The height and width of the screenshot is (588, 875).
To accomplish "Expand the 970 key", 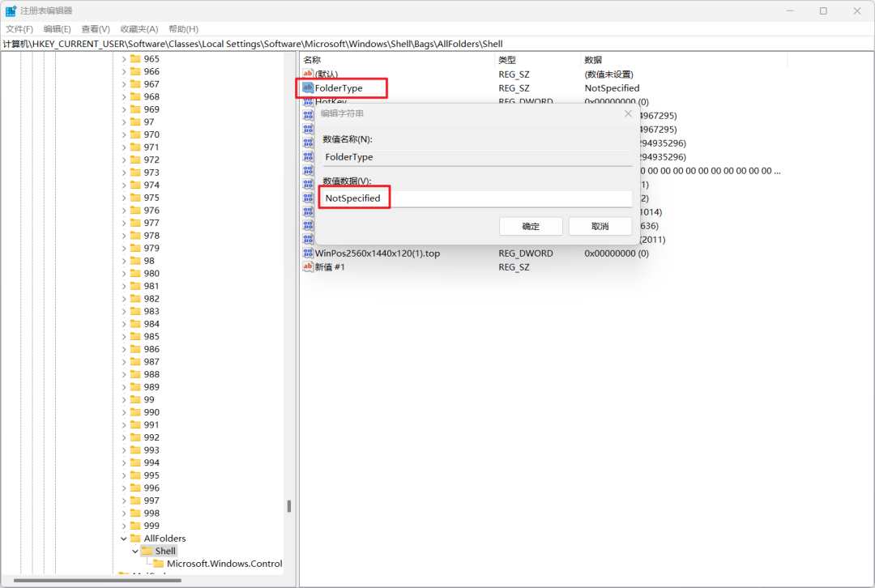I will click(124, 134).
